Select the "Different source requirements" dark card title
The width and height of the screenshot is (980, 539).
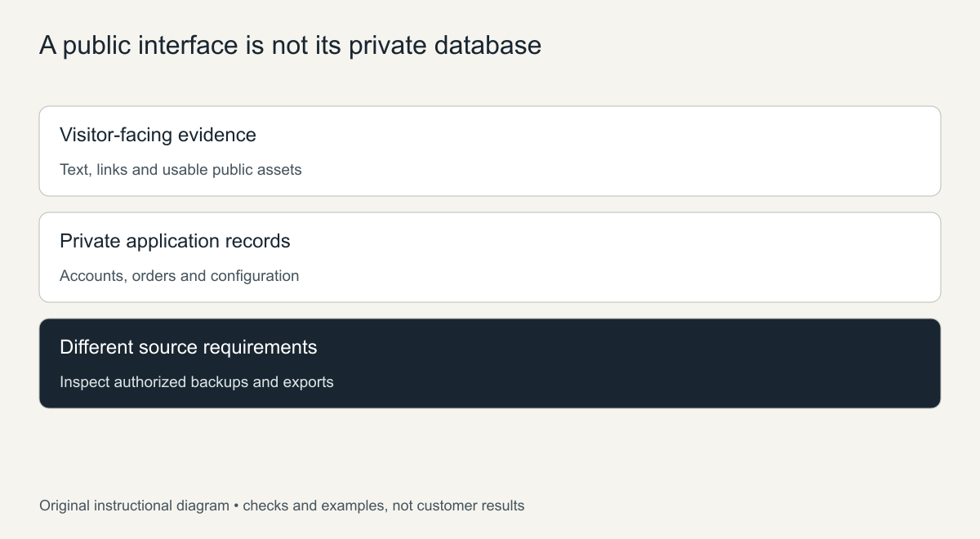tap(188, 347)
